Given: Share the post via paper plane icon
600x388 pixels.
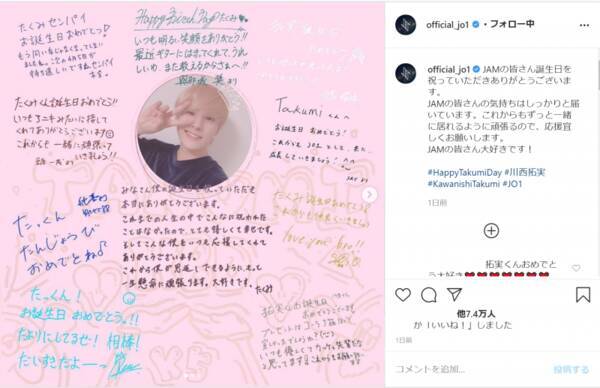Looking at the screenshot, I should [454, 294].
